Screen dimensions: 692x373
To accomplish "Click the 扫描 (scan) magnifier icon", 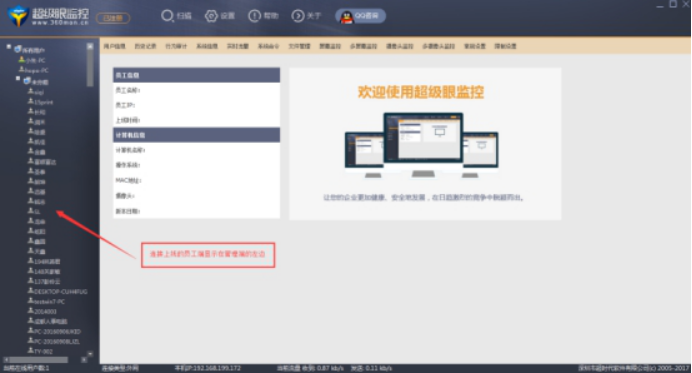I will 167,16.
